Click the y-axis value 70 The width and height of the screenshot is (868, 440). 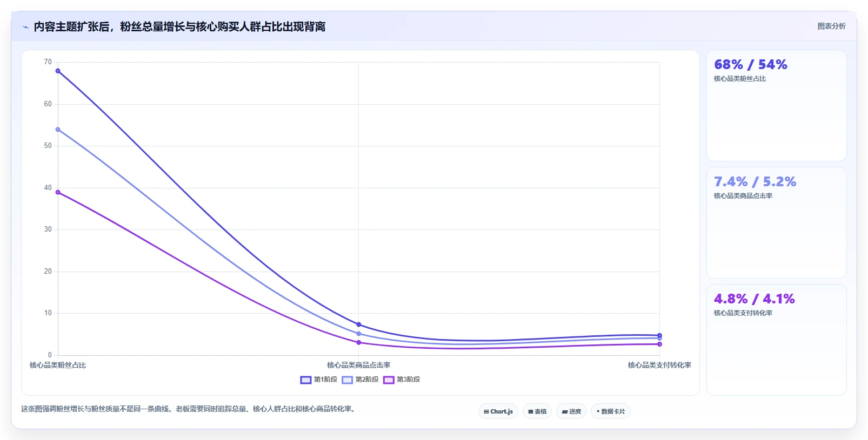pyautogui.click(x=48, y=62)
